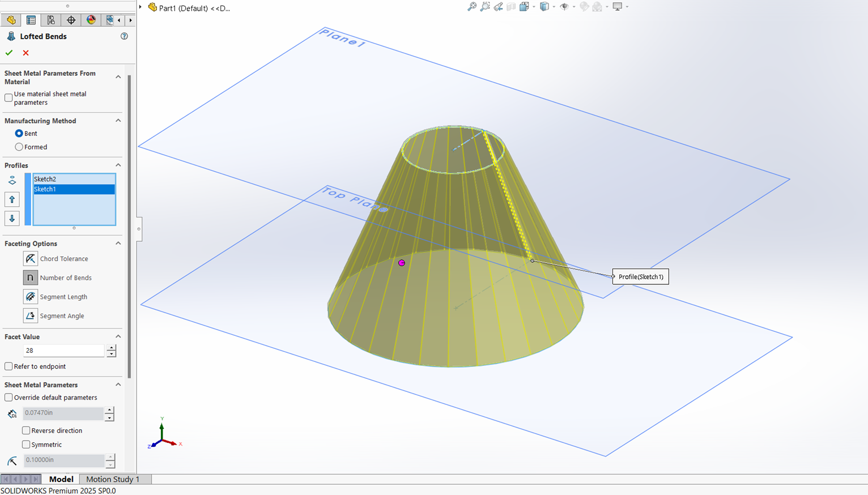Confirm the feature with the green checkmark
The width and height of the screenshot is (868, 495).
click(x=8, y=52)
